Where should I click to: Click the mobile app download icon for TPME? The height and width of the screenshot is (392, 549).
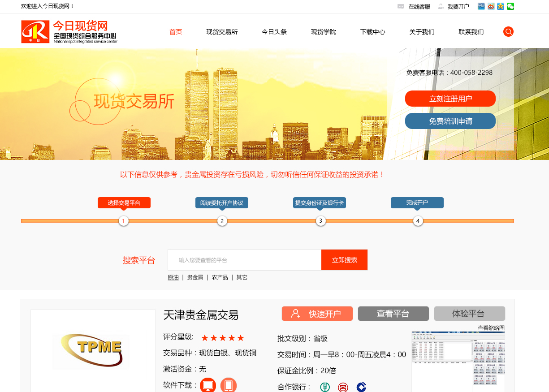[228, 385]
